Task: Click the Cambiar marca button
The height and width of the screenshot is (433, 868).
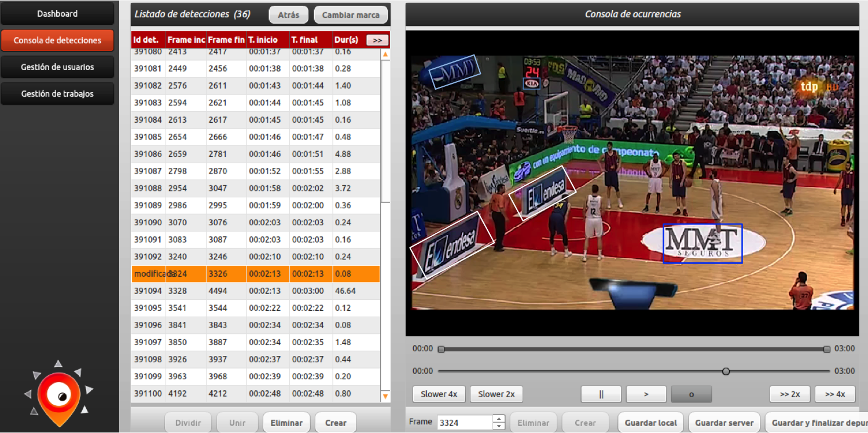Action: point(351,15)
